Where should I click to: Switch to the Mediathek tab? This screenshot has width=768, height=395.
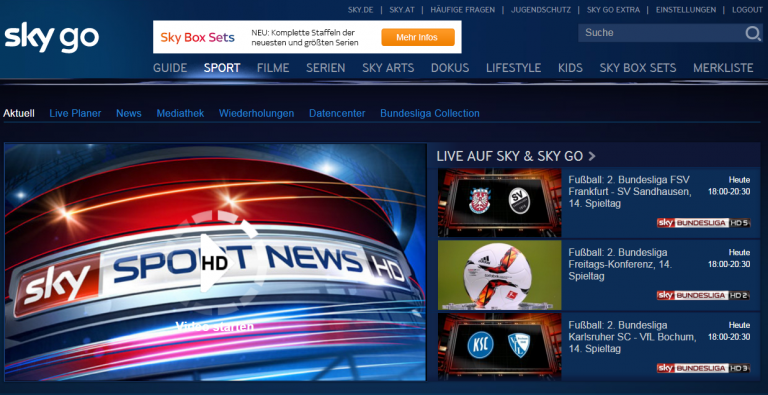(x=180, y=114)
